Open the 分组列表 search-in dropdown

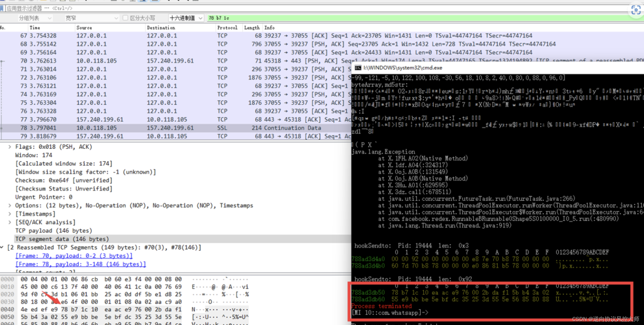pyautogui.click(x=35, y=18)
